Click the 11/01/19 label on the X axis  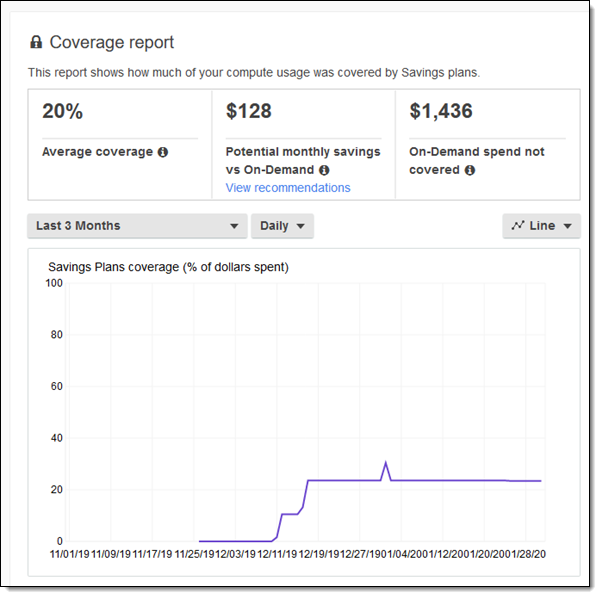(x=72, y=553)
